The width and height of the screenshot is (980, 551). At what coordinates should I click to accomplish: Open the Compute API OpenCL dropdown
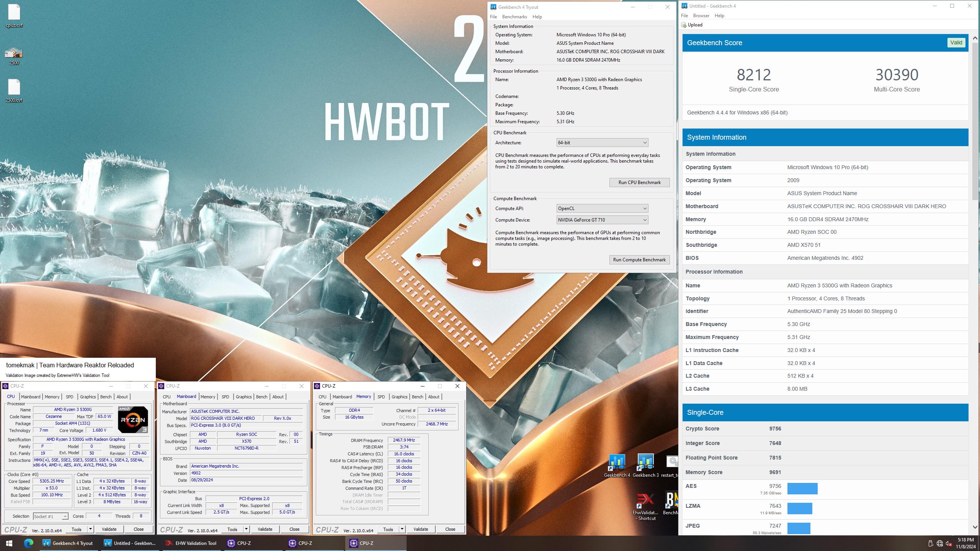pos(602,209)
